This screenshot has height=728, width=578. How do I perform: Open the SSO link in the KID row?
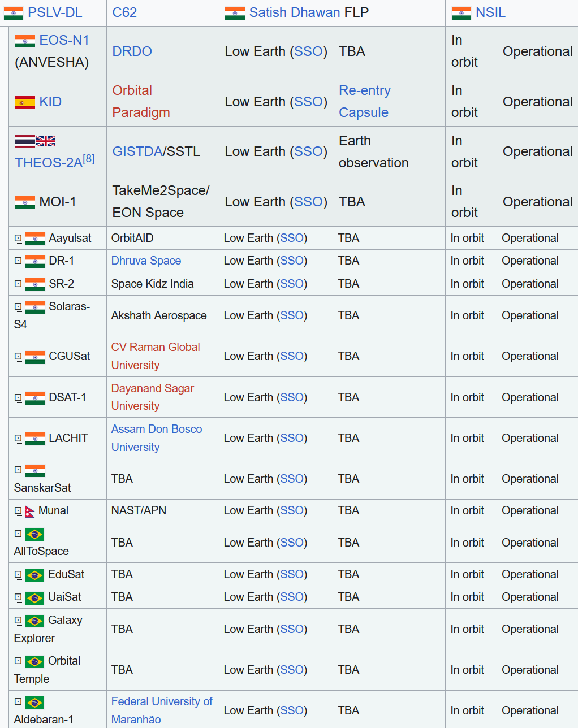click(308, 102)
